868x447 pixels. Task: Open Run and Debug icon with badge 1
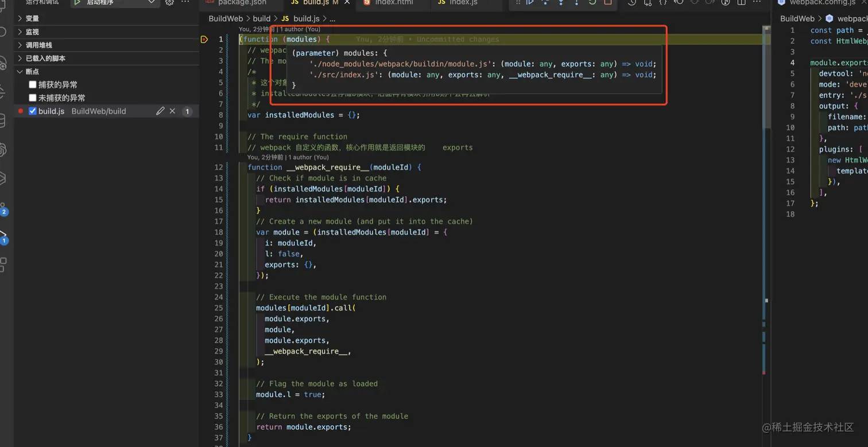(3, 237)
